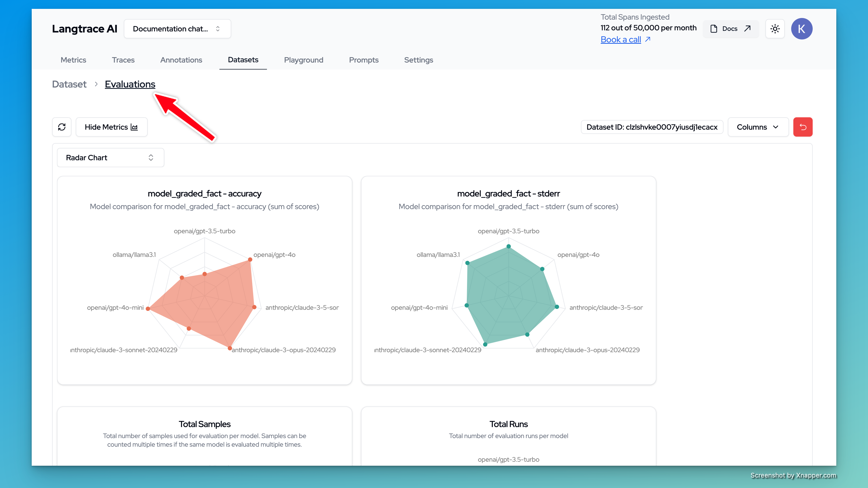The height and width of the screenshot is (488, 868).
Task: Go to the Annotations tab
Action: (181, 60)
